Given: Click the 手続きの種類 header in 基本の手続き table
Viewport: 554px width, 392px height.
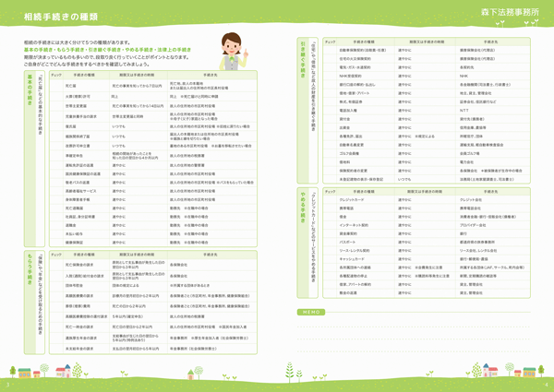Looking at the screenshot, I should coord(84,75).
